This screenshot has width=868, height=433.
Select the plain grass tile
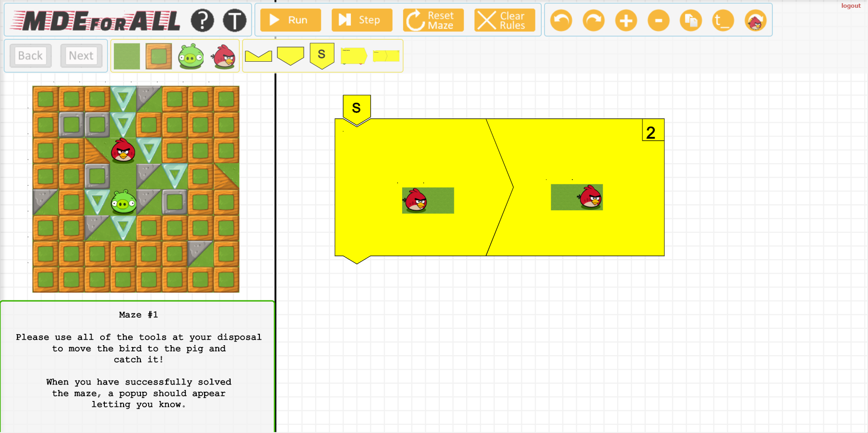tap(127, 56)
